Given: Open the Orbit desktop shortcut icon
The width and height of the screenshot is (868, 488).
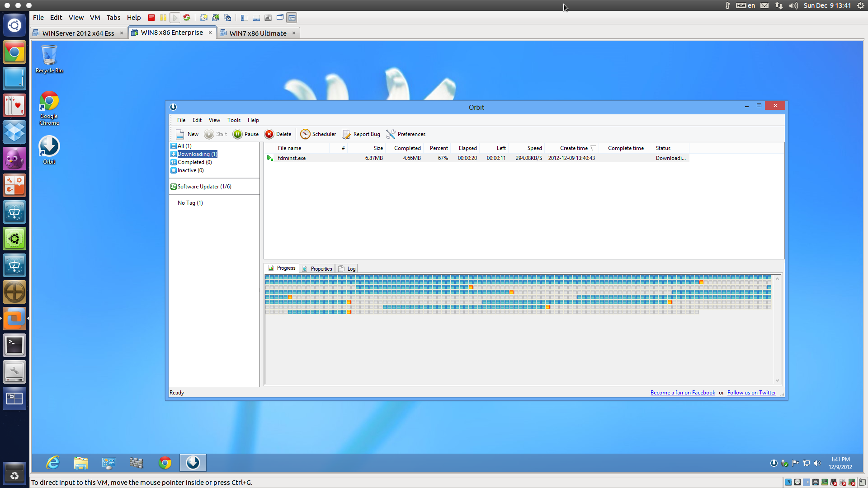Looking at the screenshot, I should [49, 147].
